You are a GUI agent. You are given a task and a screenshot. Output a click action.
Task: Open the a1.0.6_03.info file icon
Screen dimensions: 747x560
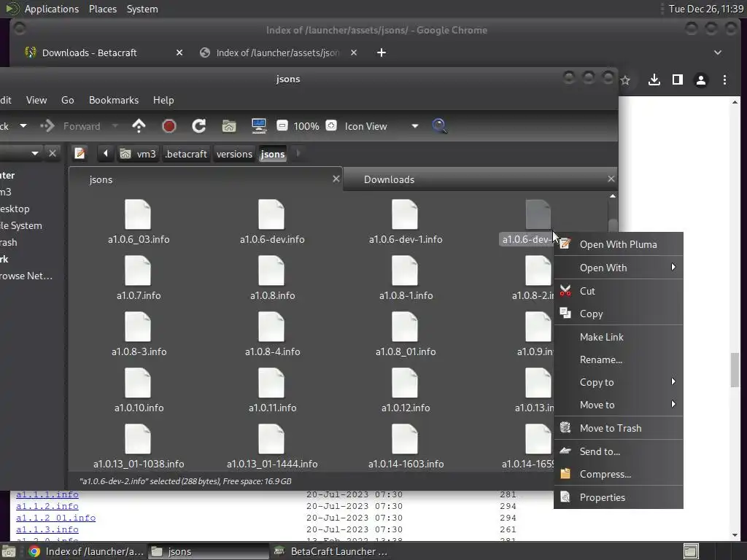pyautogui.click(x=138, y=215)
